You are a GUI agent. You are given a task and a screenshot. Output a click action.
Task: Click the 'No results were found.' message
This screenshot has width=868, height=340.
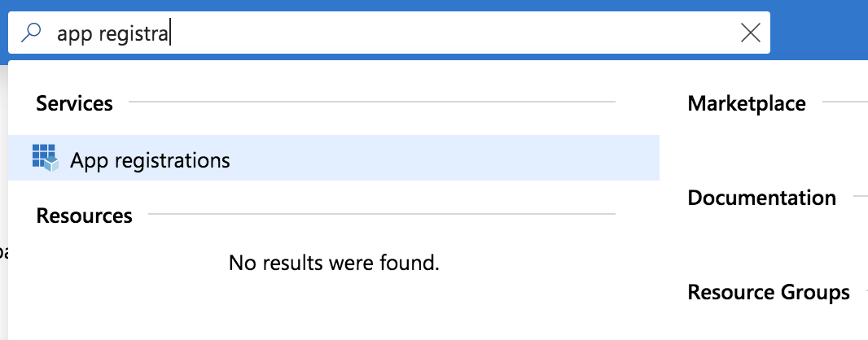coord(334,263)
